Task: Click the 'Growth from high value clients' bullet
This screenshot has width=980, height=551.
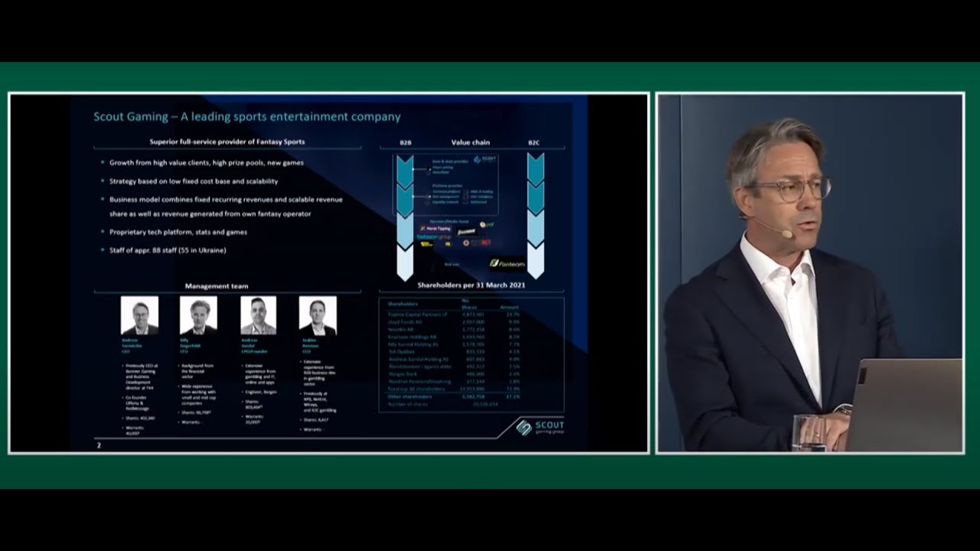Action: point(202,162)
